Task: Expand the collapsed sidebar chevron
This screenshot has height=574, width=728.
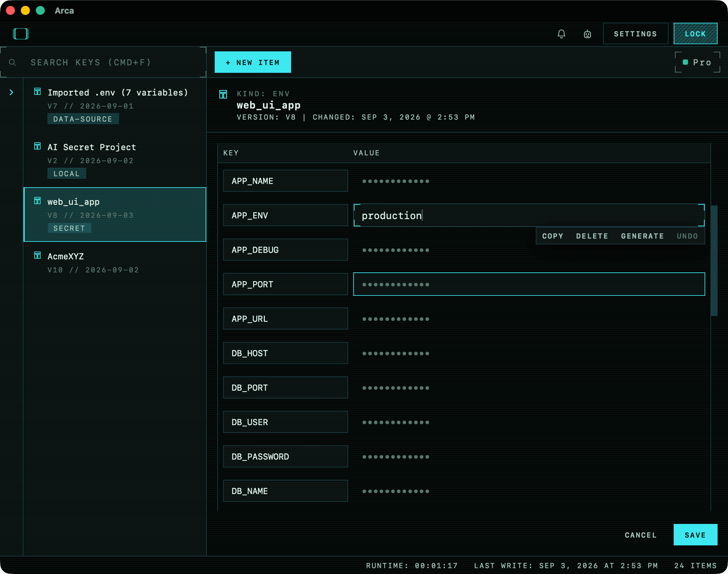Action: [x=11, y=92]
